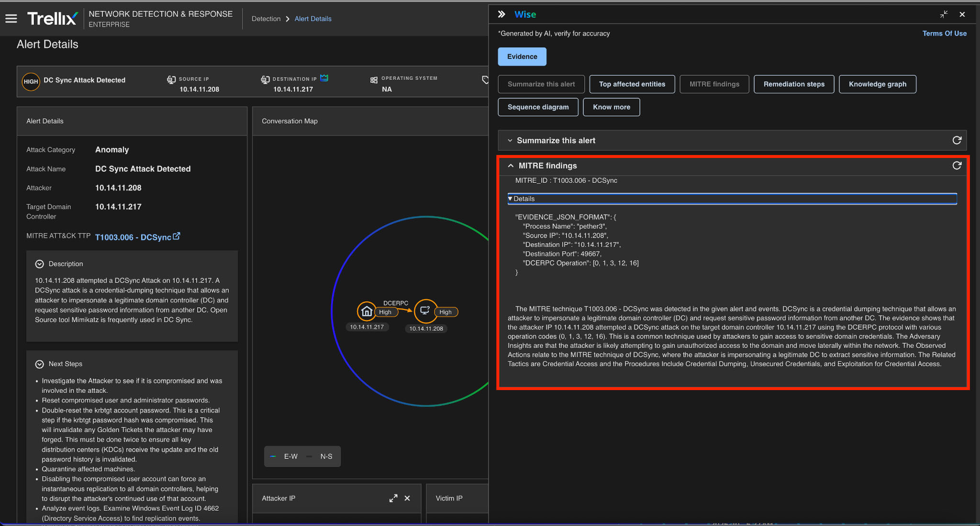The height and width of the screenshot is (526, 980).
Task: Collapse the MITRE findings section
Action: (511, 166)
